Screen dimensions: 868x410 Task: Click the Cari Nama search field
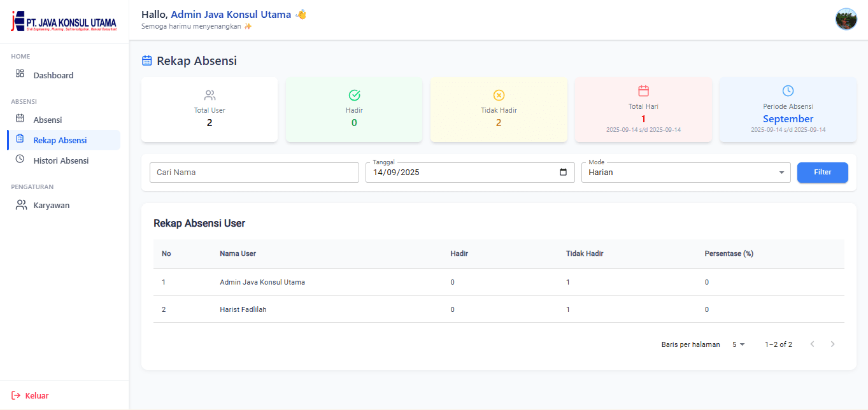254,173
